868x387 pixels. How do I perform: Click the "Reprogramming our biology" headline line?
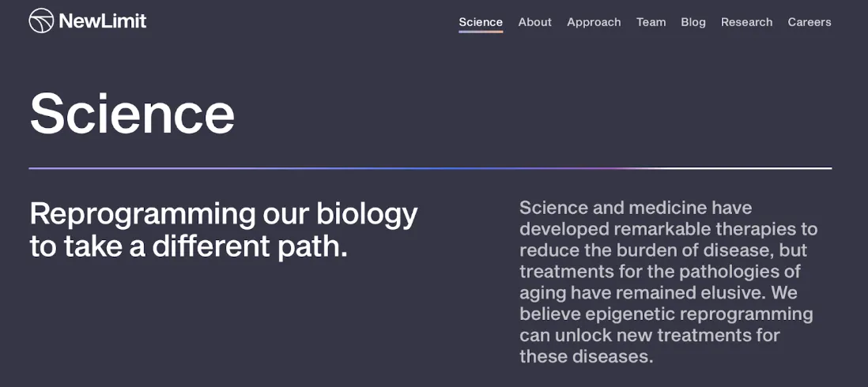(x=224, y=213)
